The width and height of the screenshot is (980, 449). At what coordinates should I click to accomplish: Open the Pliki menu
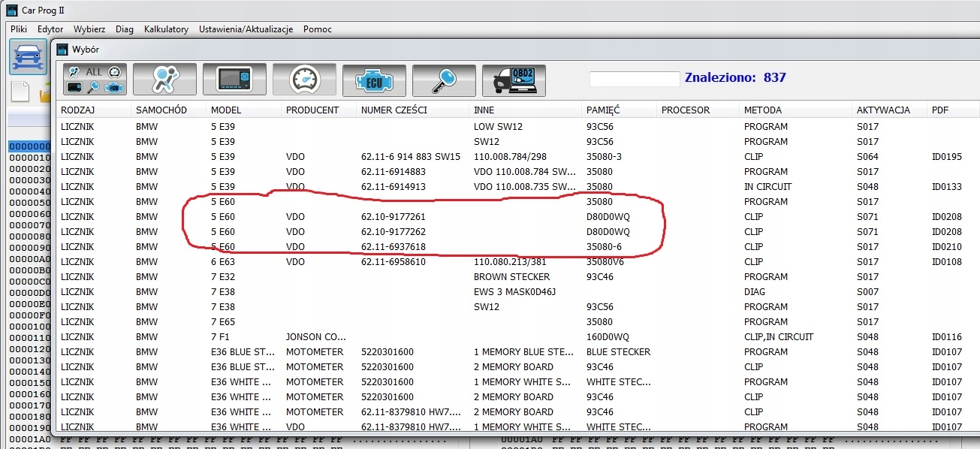(19, 29)
